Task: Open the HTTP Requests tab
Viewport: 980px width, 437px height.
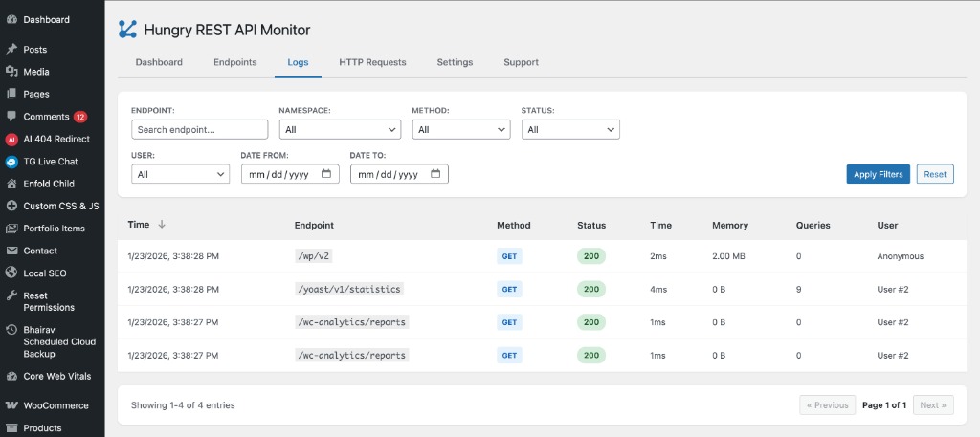Action: [372, 62]
